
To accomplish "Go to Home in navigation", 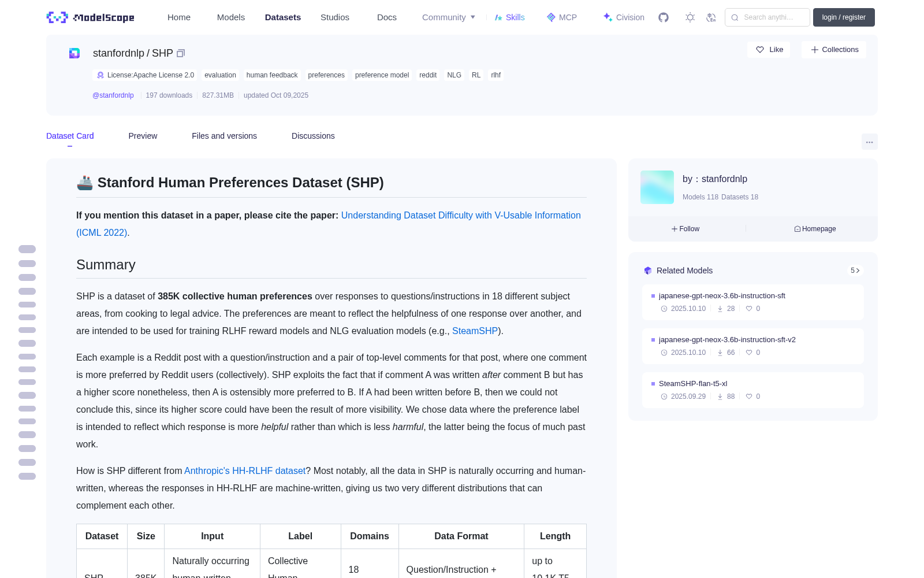I will pyautogui.click(x=179, y=17).
